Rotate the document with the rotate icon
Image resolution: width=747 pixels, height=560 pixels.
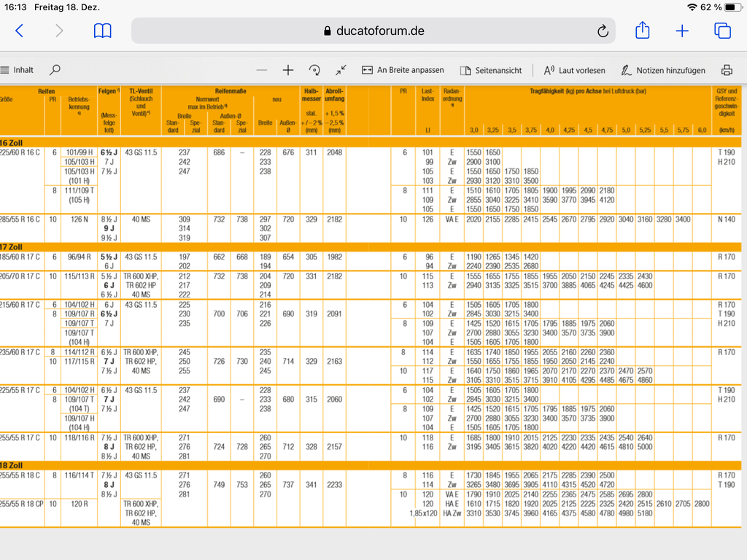pos(314,70)
